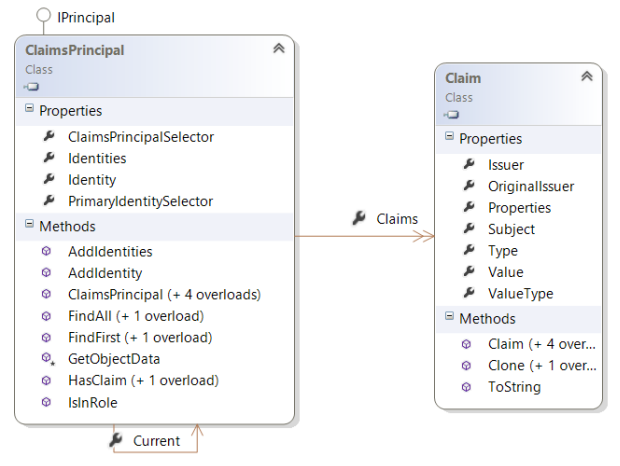The width and height of the screenshot is (620, 466).
Task: Click the cube icon beside AddIdentities
Action: [x=47, y=251]
